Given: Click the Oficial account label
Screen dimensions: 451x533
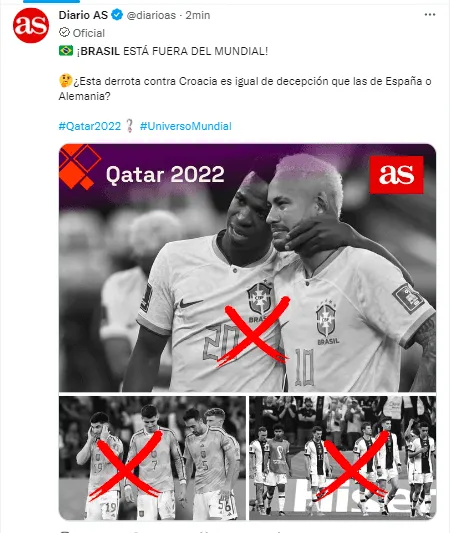Looking at the screenshot, I should (89, 33).
